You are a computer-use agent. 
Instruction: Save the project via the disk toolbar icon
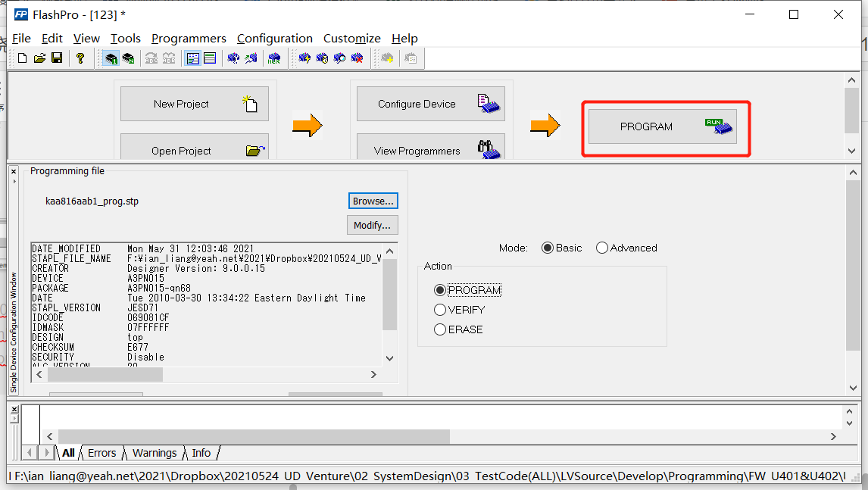coord(57,58)
